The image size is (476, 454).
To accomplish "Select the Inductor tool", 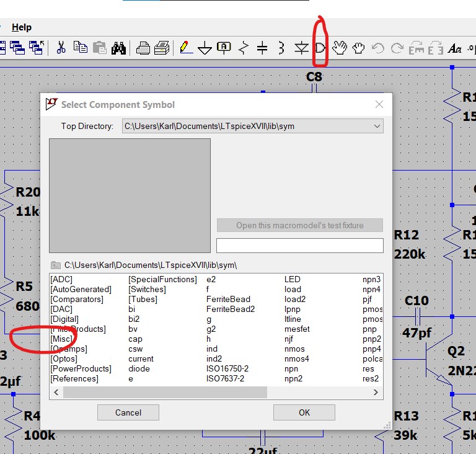I will point(281,48).
